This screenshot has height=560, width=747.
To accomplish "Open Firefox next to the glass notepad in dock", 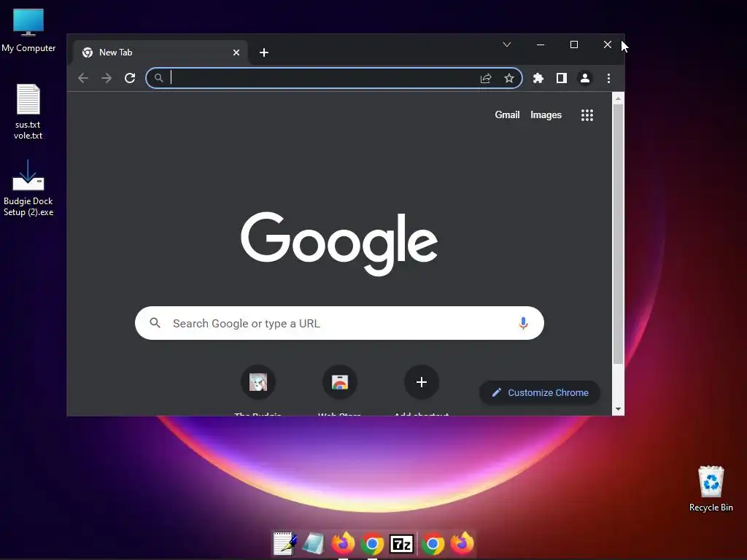I will pos(343,543).
